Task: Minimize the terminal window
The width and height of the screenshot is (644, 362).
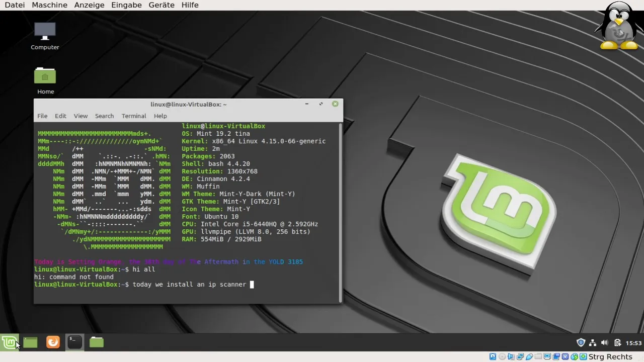Action: tap(307, 104)
